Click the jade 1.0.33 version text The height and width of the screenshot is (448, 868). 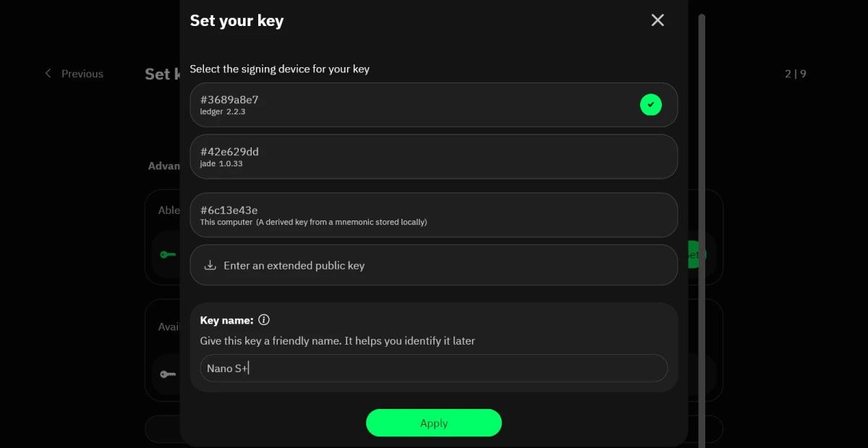point(221,164)
